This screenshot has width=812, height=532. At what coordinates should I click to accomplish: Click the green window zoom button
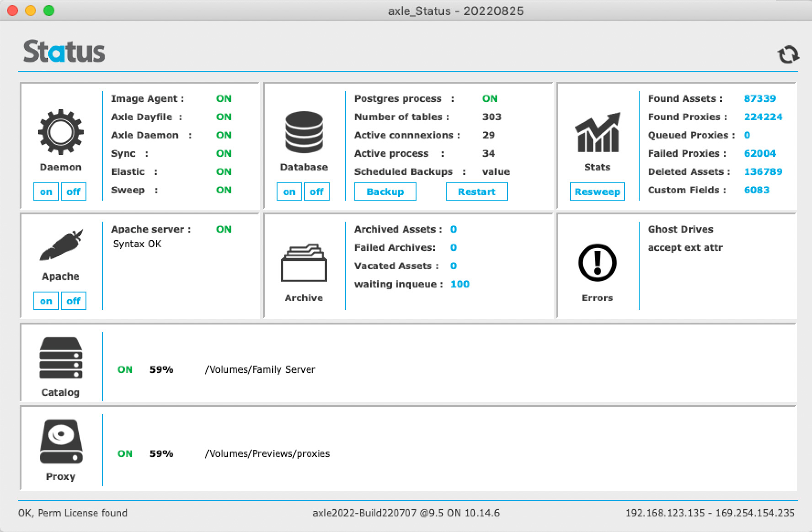click(49, 11)
